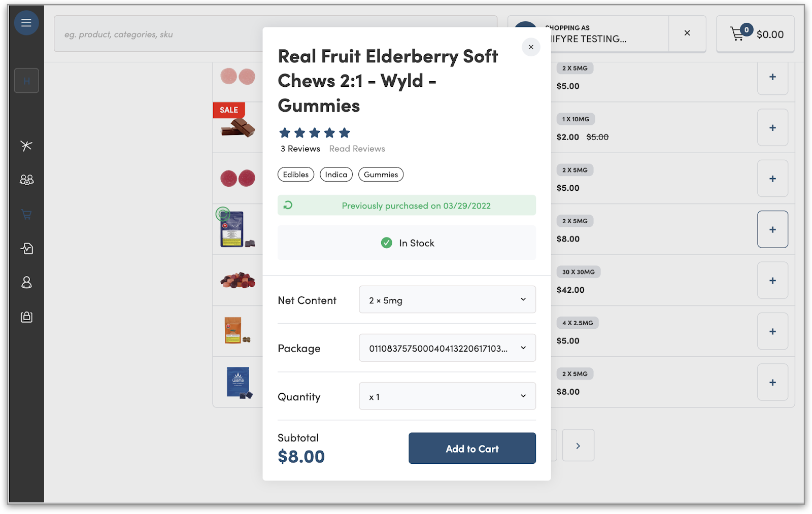Open the Read Reviews link
The height and width of the screenshot is (514, 812).
357,149
